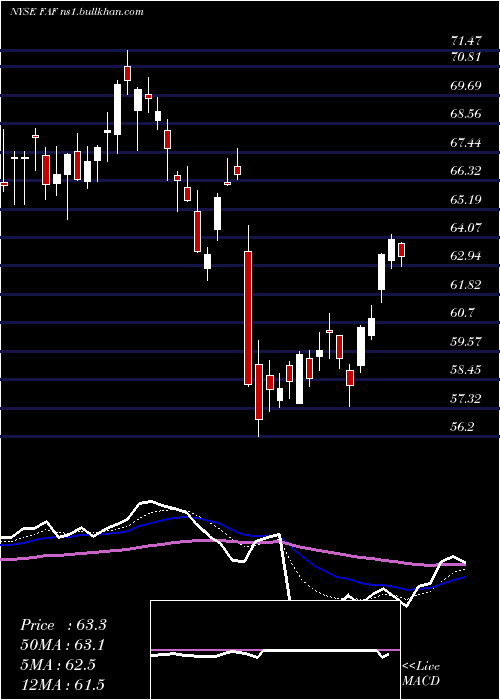This screenshot has width=500, height=700.
Task: Click the 65.19 price level label
Action: pos(467,199)
